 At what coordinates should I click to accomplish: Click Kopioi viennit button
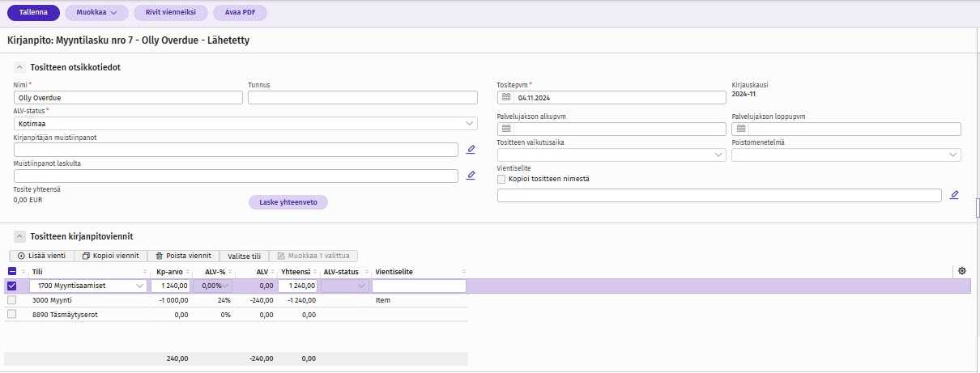110,256
